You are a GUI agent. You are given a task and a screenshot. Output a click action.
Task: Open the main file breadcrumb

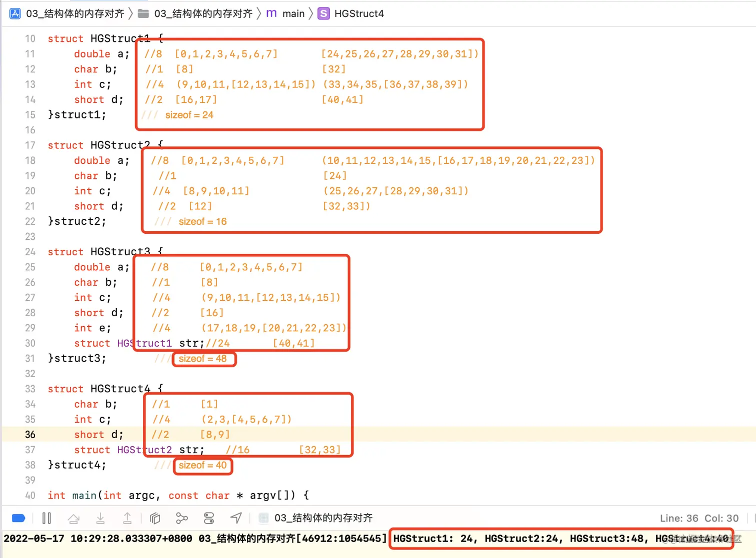293,13
